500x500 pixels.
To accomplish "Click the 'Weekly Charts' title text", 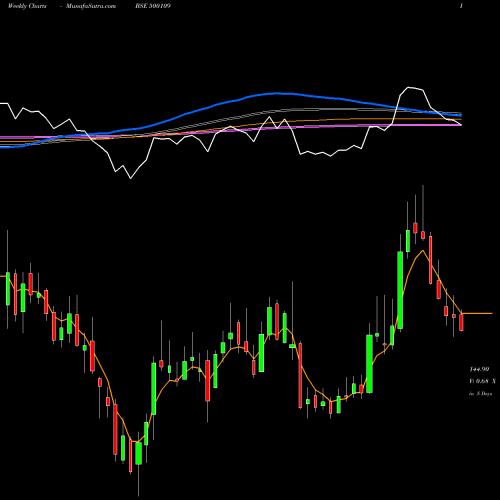I will click(27, 6).
